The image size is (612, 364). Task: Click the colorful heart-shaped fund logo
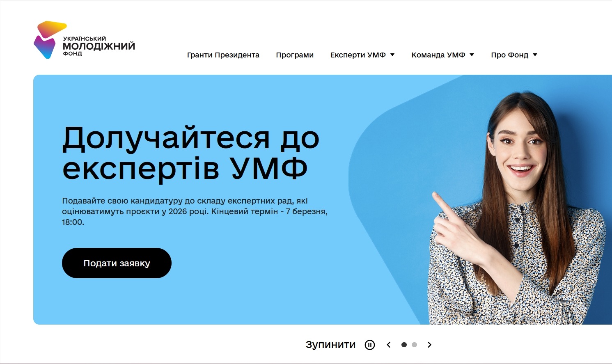49,40
